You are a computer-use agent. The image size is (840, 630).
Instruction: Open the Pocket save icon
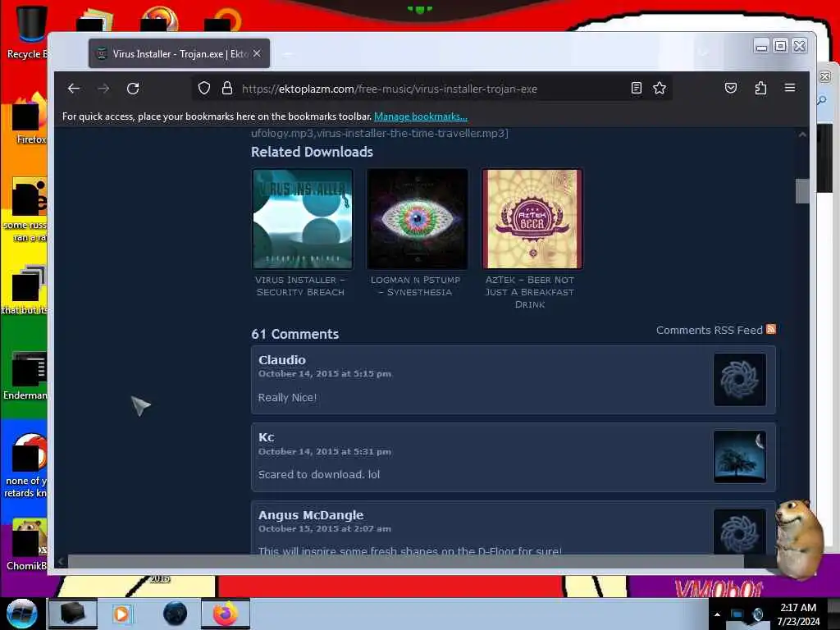(731, 88)
